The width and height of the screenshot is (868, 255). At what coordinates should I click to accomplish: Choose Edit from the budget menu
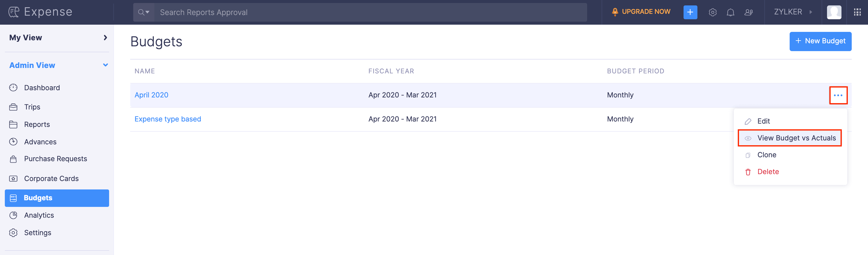tap(763, 121)
